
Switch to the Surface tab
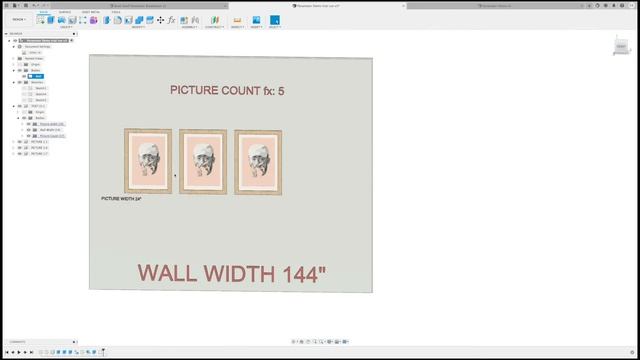pos(65,12)
